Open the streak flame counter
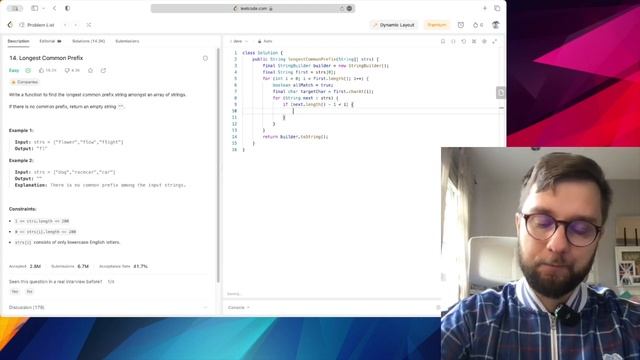640x360 pixels. coord(478,25)
